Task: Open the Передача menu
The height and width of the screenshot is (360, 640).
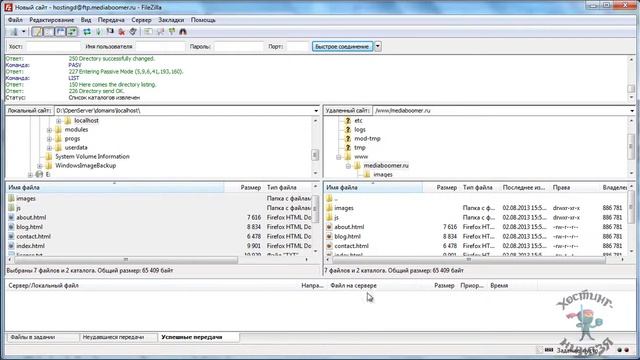Action: click(x=111, y=20)
